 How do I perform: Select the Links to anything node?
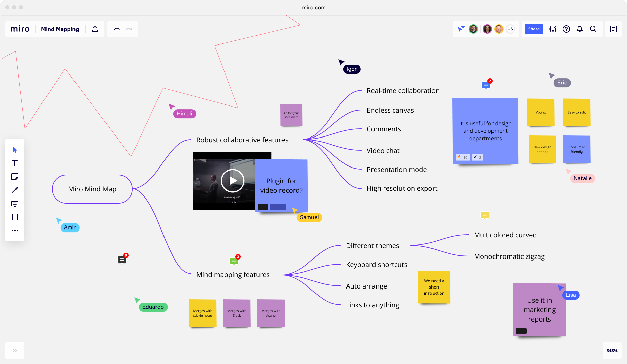pos(372,305)
